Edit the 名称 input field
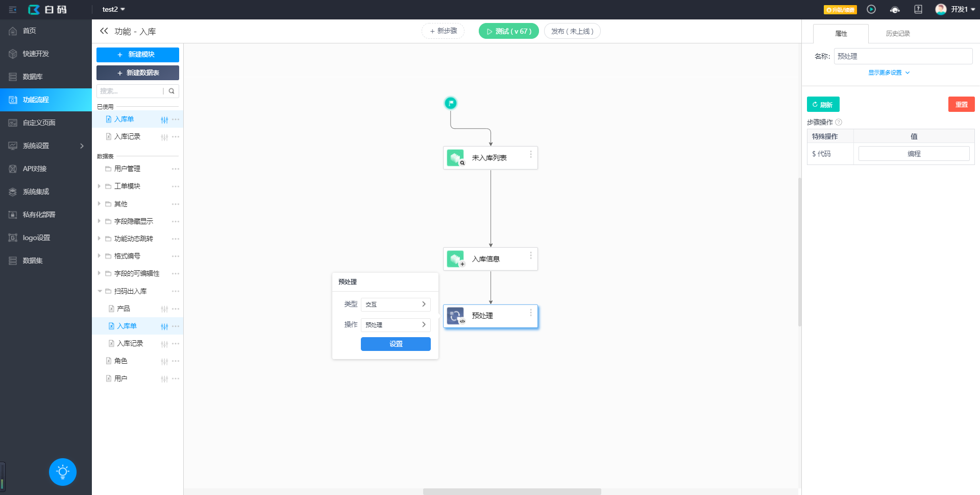980x495 pixels. pos(903,56)
